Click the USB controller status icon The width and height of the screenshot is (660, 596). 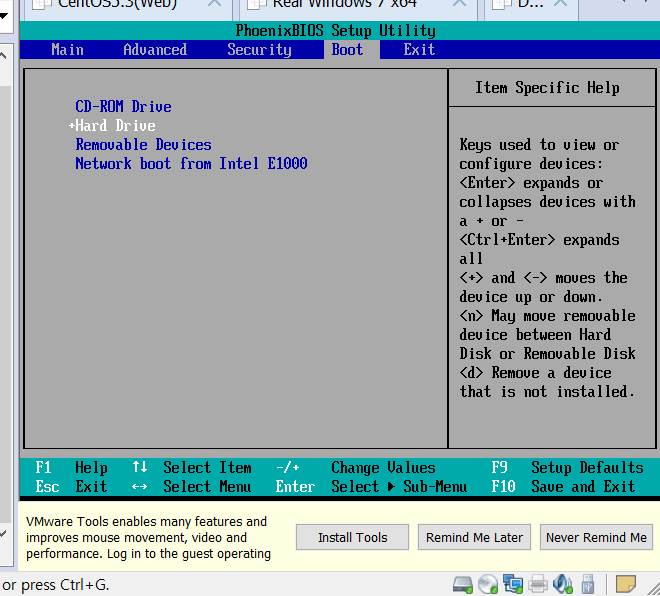[588, 584]
